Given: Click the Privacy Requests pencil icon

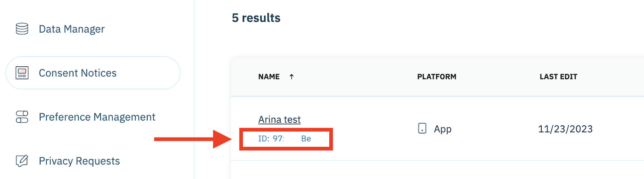Looking at the screenshot, I should pyautogui.click(x=22, y=161).
